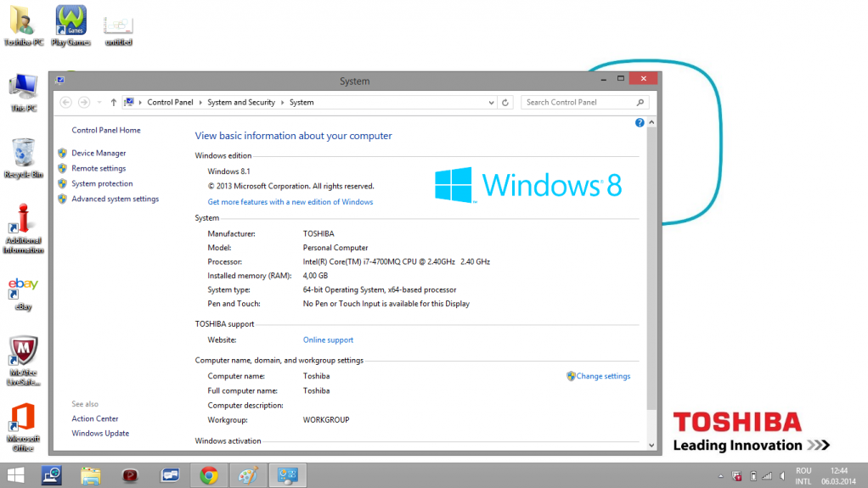Viewport: 868px width, 488px height.
Task: Open the ROU INTL language indicator
Action: coord(803,476)
